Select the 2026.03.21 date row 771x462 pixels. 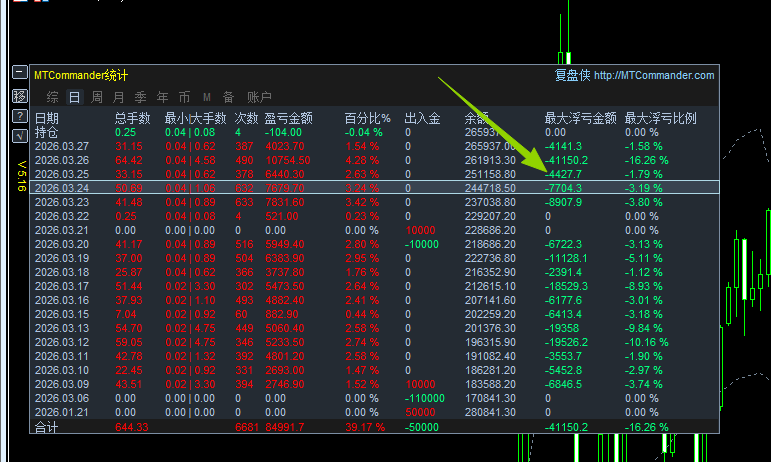coord(374,230)
